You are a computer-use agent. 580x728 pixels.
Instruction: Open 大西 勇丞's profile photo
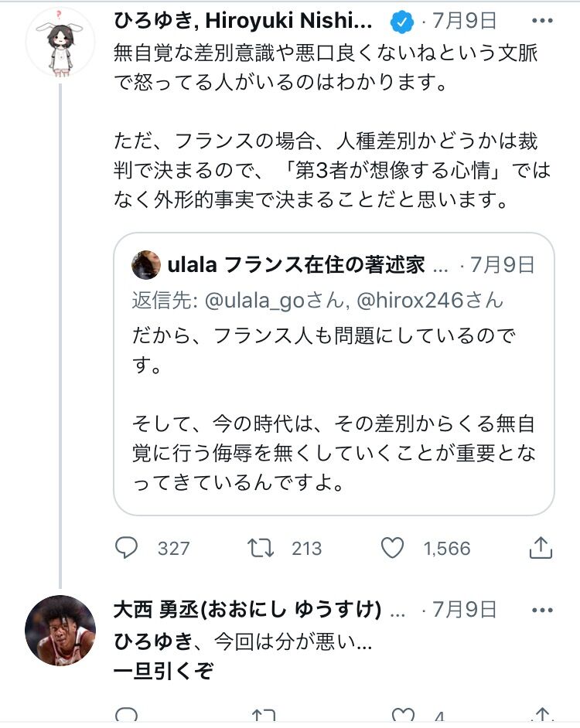[x=60, y=630]
